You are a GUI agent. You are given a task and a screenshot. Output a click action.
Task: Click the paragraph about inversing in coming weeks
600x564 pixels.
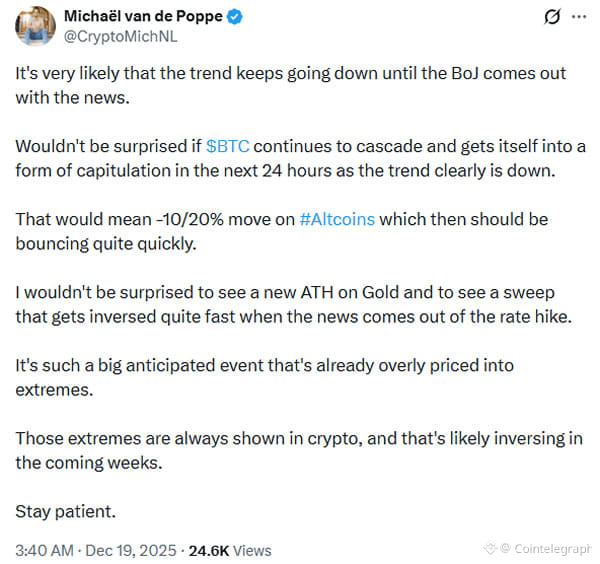point(299,451)
